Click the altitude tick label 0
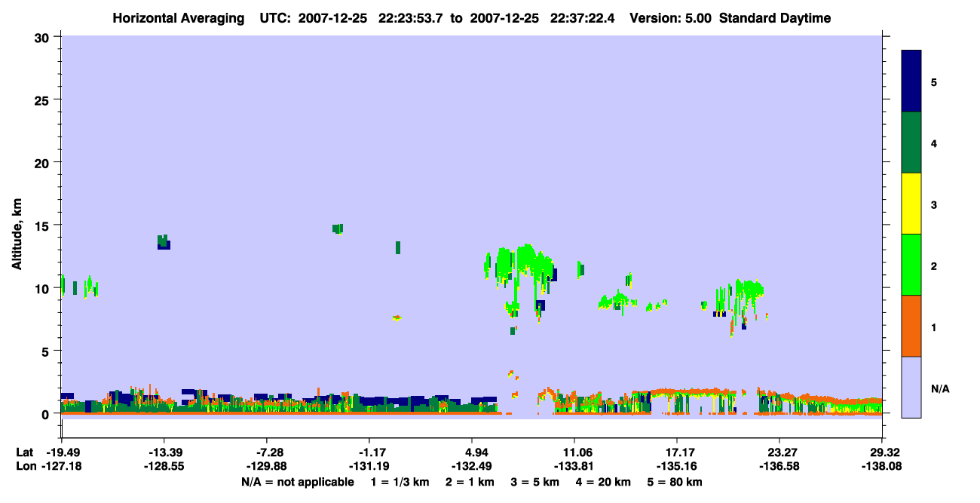Screen dimensions: 980x503 click(x=47, y=414)
